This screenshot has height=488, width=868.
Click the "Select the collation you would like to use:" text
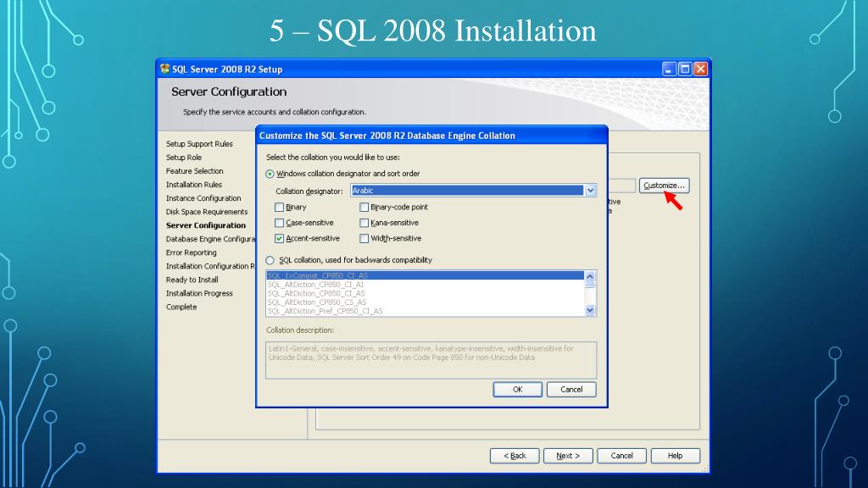click(332, 158)
